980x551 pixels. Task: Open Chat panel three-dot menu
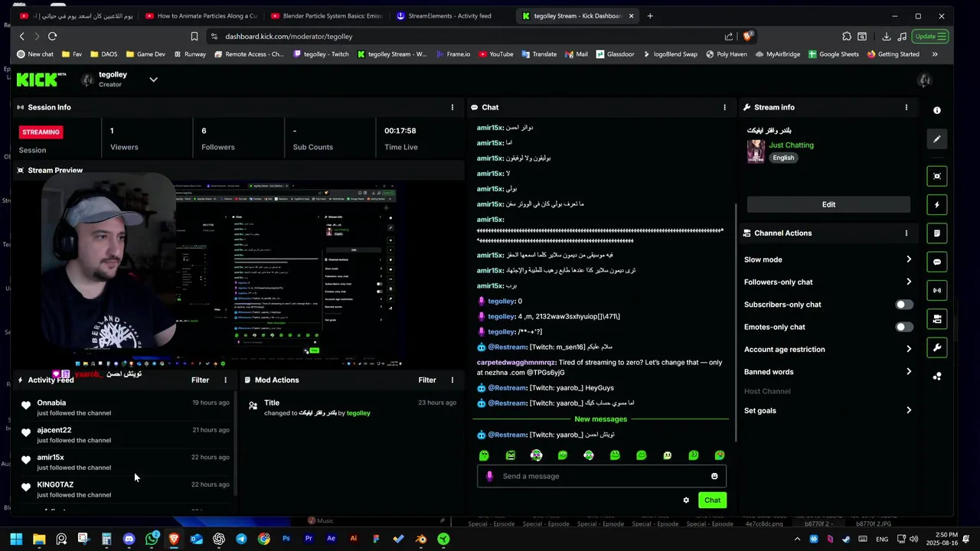point(724,107)
